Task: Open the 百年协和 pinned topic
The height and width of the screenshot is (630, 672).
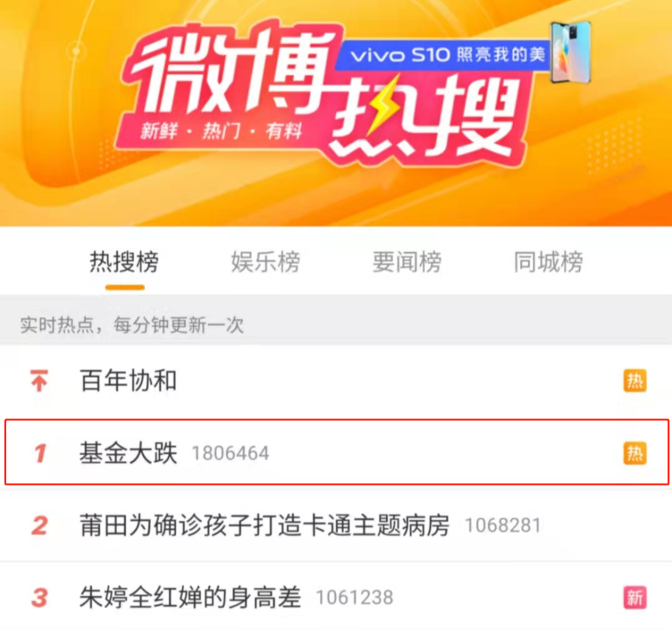Action: tap(336, 381)
